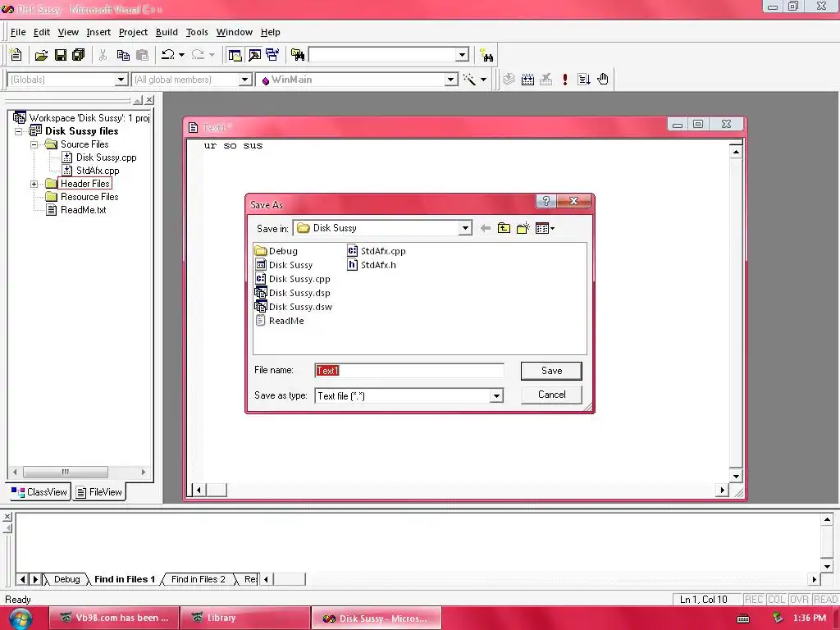This screenshot has height=630, width=840.
Task: Click the Build toolbar icon
Action: click(527, 80)
